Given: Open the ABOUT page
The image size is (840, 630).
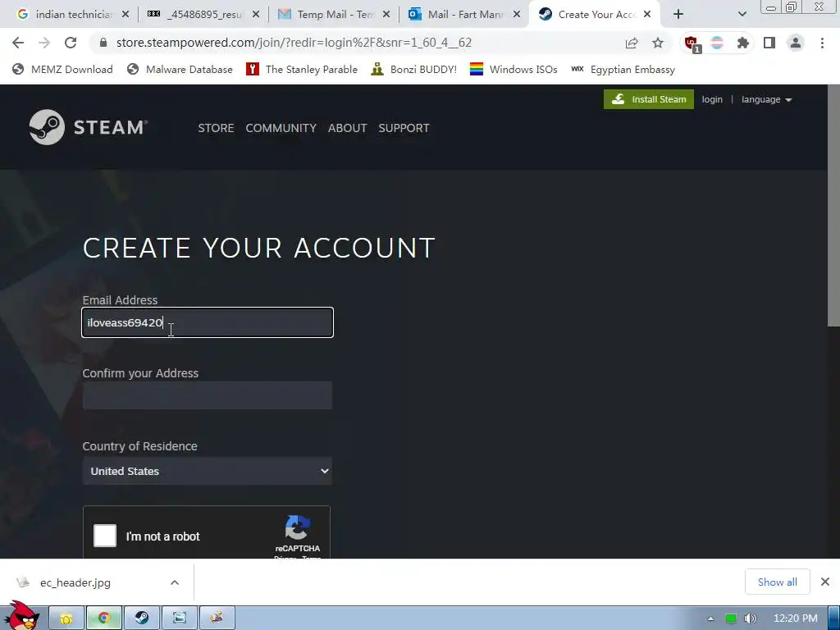Looking at the screenshot, I should click(x=347, y=128).
